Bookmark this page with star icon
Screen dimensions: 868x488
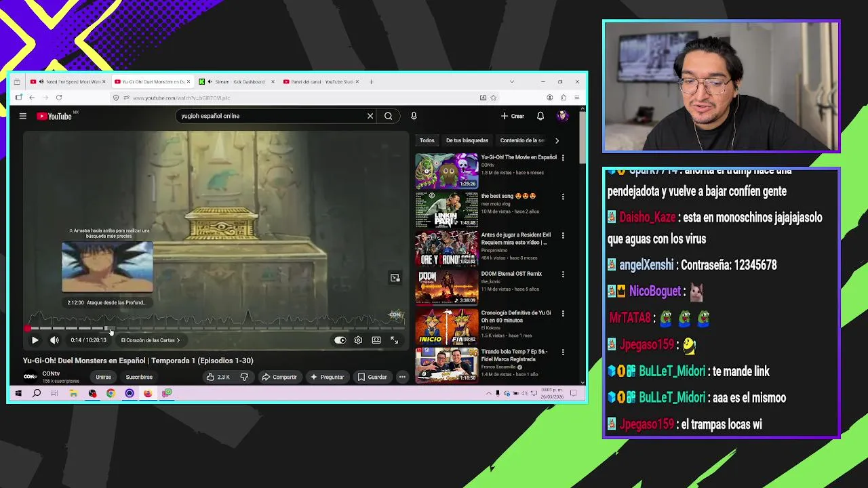coord(494,98)
